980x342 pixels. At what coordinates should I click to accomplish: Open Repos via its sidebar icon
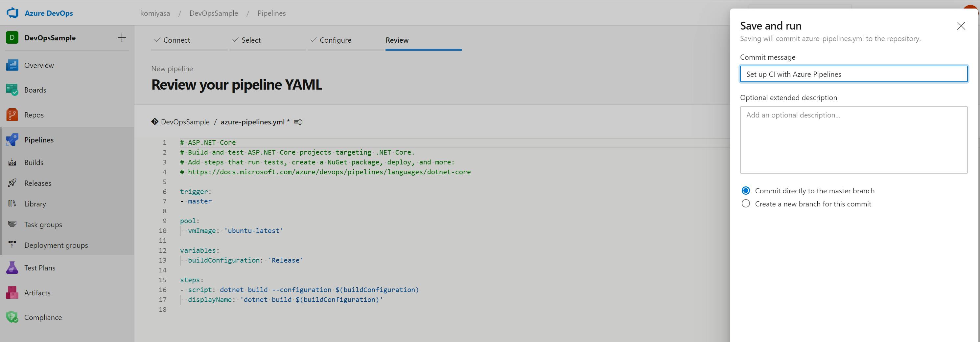point(12,115)
